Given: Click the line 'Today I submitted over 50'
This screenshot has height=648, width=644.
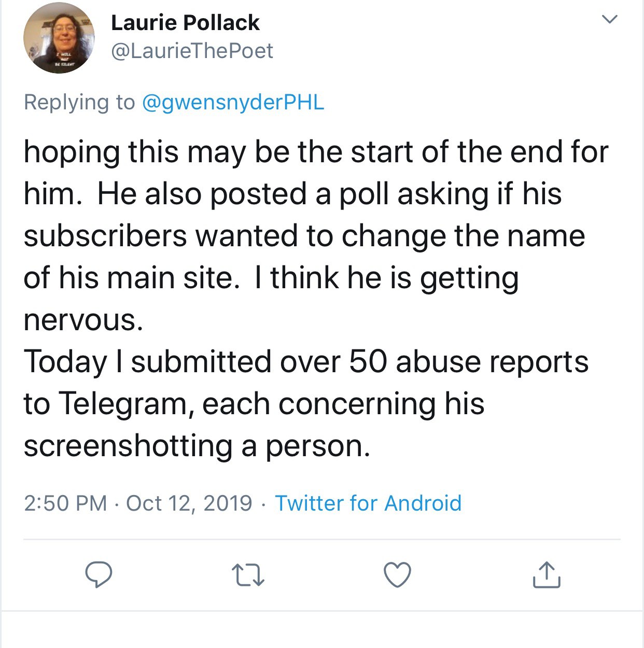Looking at the screenshot, I should (306, 361).
